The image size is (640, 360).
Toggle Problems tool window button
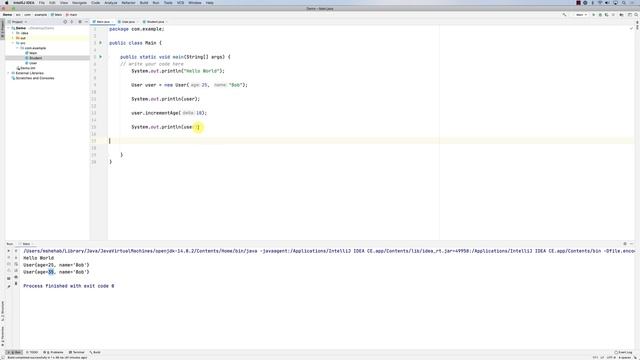(53, 352)
